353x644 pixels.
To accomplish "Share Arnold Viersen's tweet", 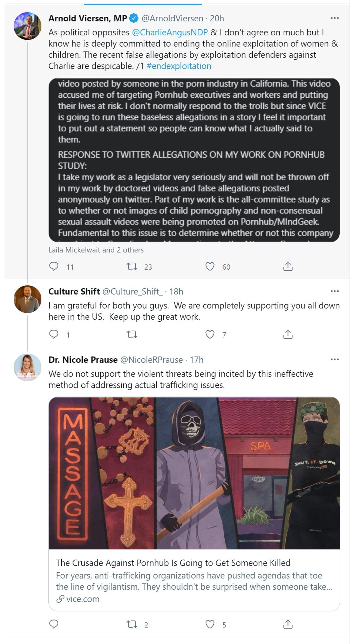I will tap(287, 266).
